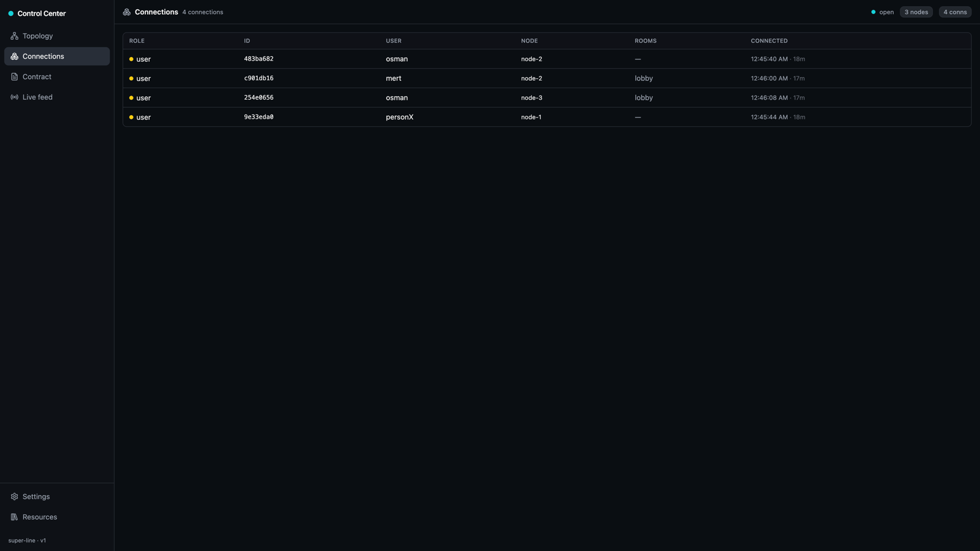Click the Control Center title
This screenshot has width=980, height=551.
[42, 13]
